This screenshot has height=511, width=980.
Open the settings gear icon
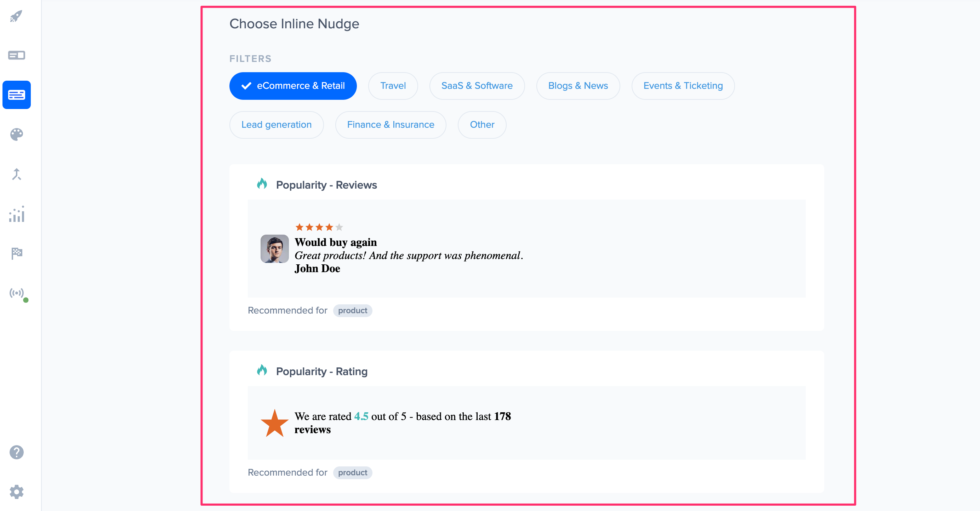tap(16, 492)
